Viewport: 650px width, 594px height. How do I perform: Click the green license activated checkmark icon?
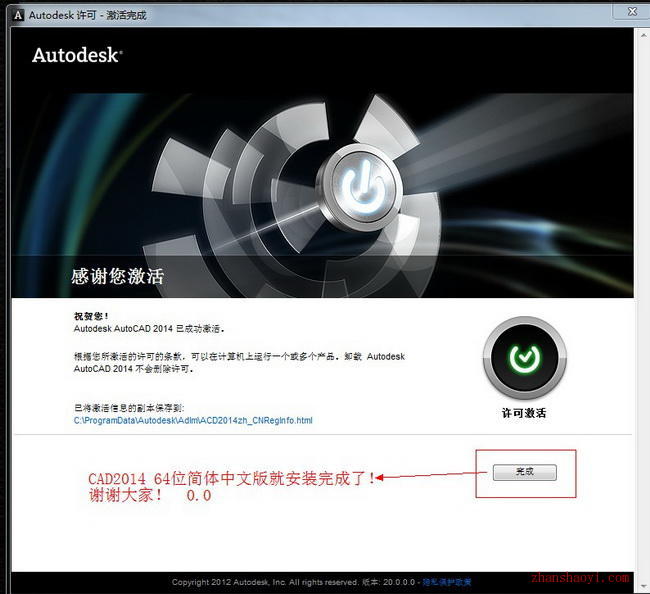pos(524,358)
